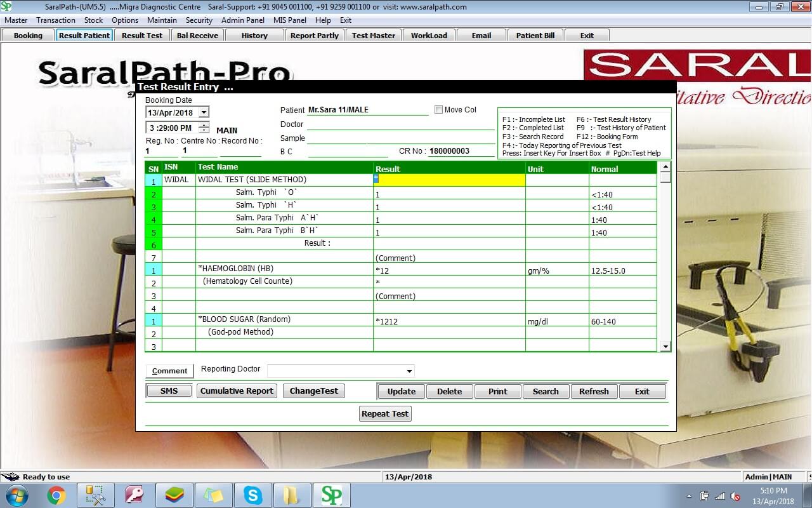This screenshot has height=508, width=812.
Task: Click the SaralPath title bar logo
Action: 7,7
